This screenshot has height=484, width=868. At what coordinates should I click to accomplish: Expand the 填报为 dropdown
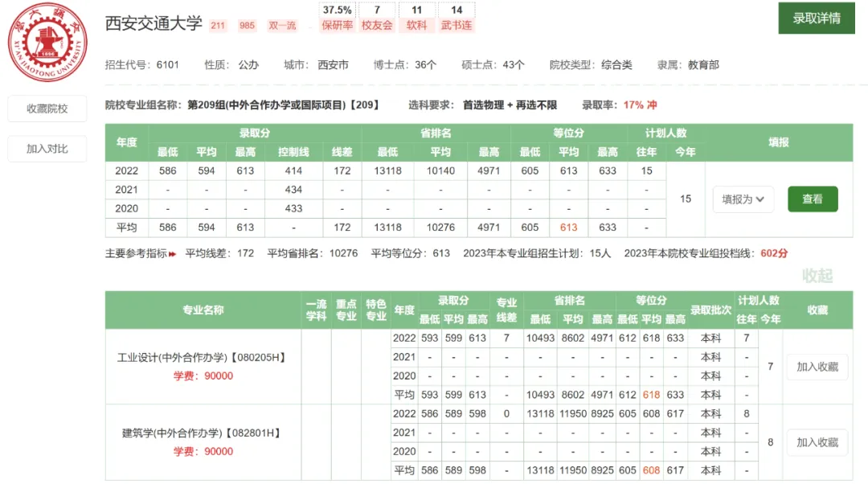pyautogui.click(x=743, y=199)
